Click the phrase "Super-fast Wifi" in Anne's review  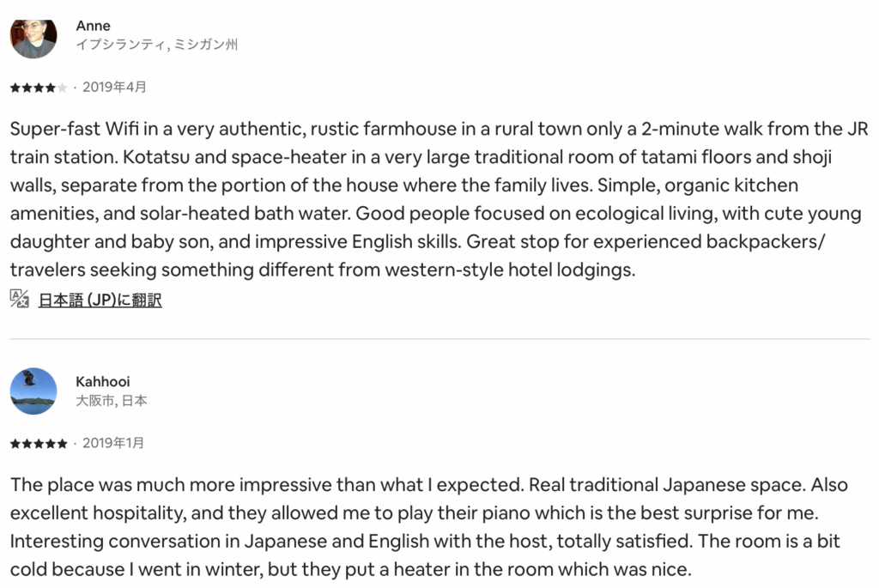pos(65,130)
